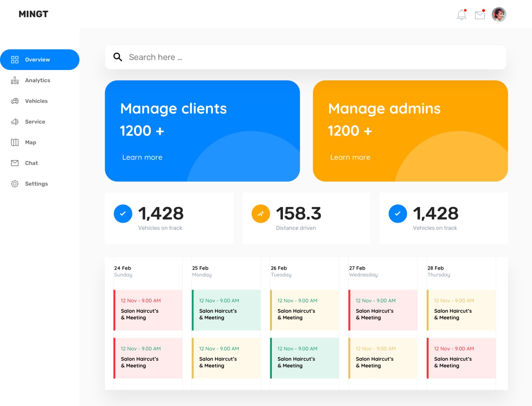Image resolution: width=532 pixels, height=406 pixels.
Task: Select the green Monday 25 Feb appointment
Action: tap(226, 310)
